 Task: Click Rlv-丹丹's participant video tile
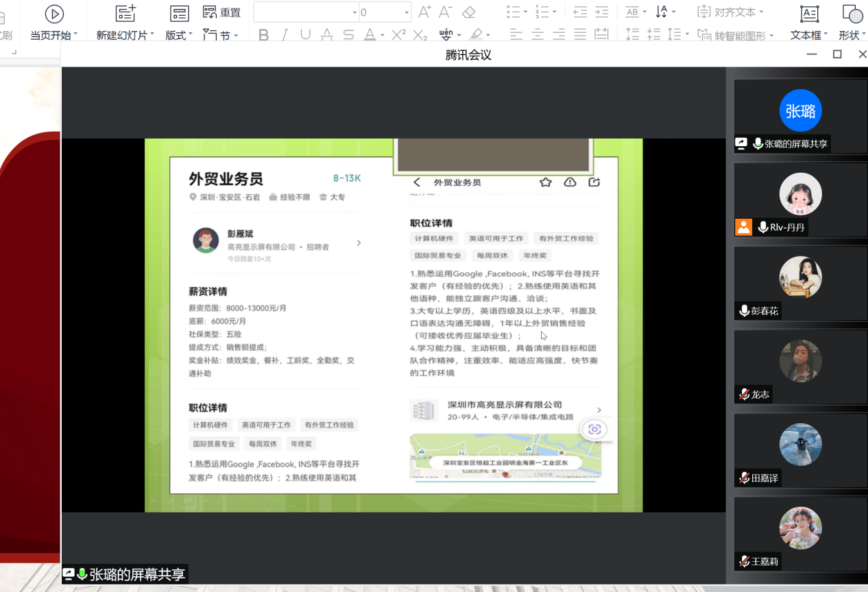coord(800,200)
